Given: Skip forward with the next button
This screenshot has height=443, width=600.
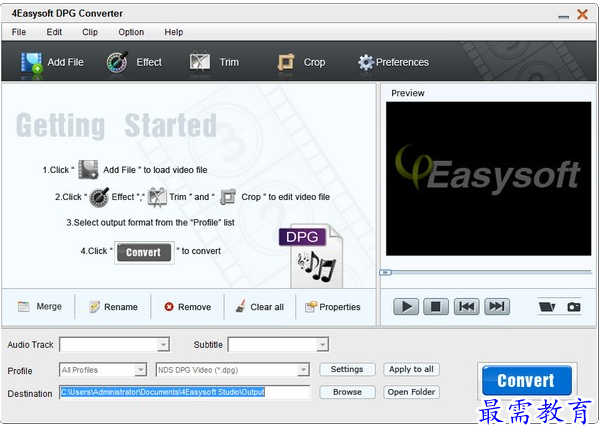Looking at the screenshot, I should [x=496, y=307].
